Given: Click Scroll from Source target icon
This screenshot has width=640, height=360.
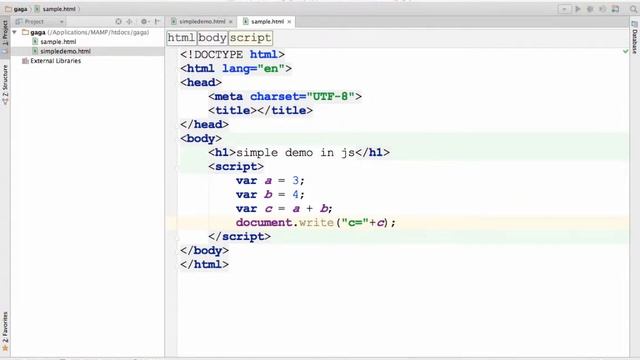Looking at the screenshot, I should pos(118,22).
